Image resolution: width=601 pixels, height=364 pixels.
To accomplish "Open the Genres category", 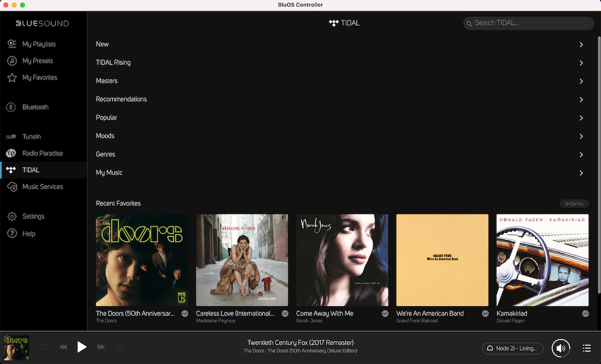I will tap(342, 154).
